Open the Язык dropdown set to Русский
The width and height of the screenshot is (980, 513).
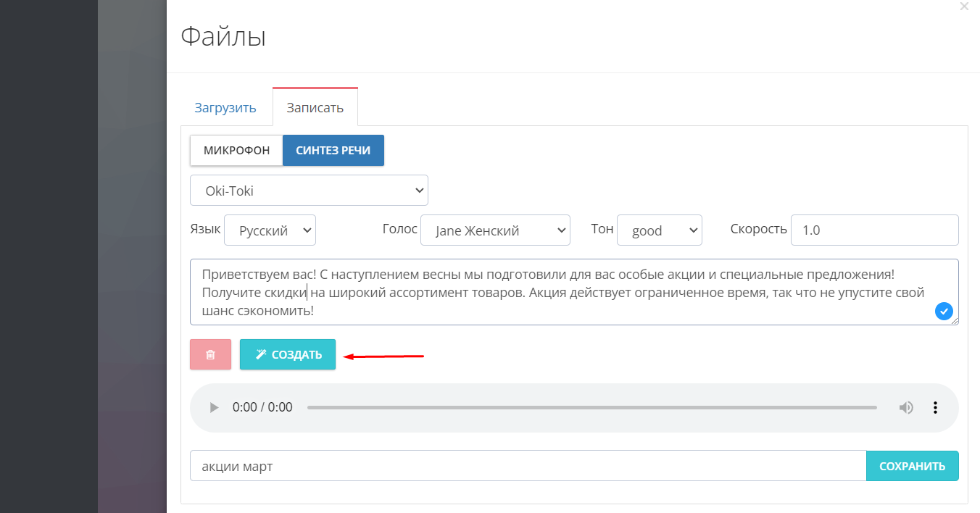pyautogui.click(x=270, y=230)
